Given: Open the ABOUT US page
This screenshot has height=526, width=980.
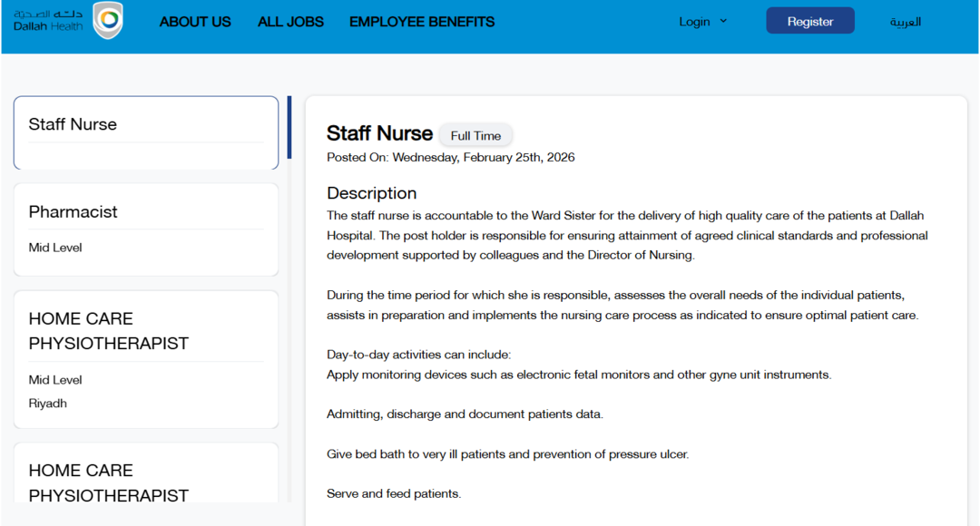Looking at the screenshot, I should pos(195,22).
